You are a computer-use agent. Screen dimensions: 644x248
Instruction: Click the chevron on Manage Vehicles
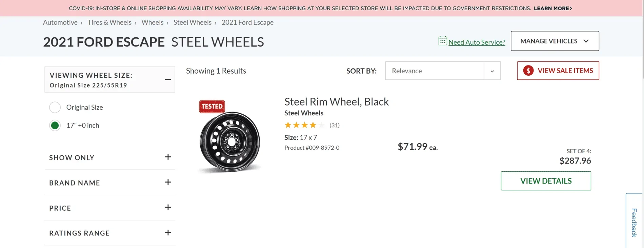[586, 41]
